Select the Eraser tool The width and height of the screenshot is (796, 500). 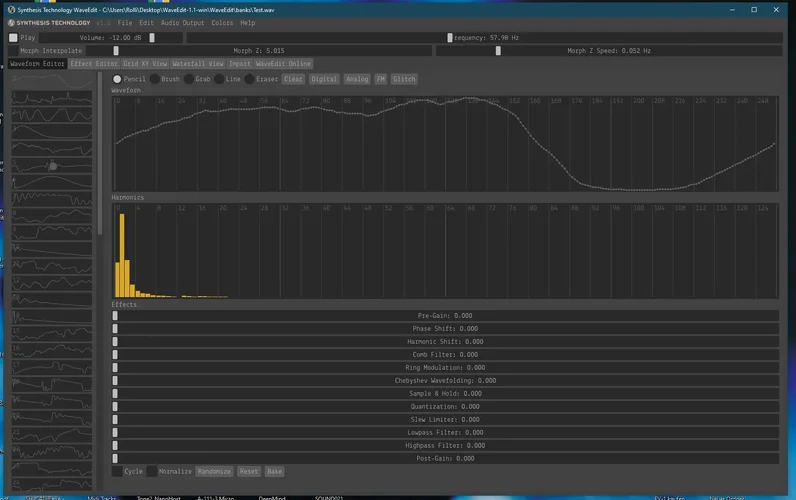[x=250, y=79]
